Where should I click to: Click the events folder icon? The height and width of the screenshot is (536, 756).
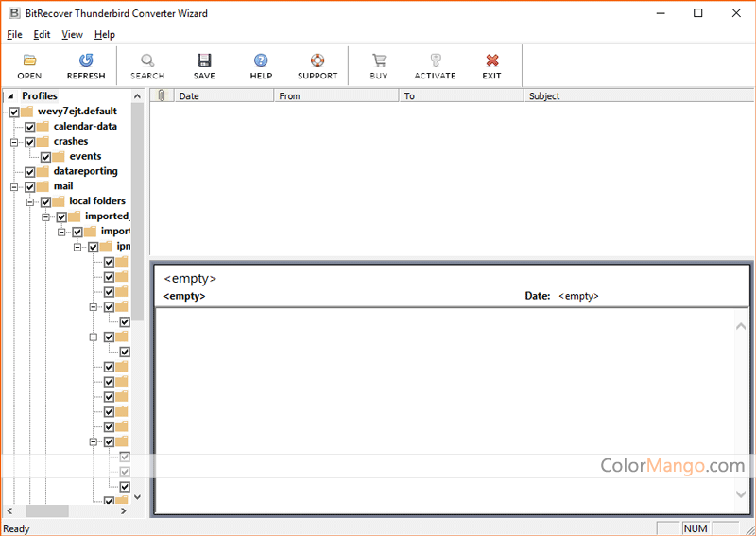59,156
